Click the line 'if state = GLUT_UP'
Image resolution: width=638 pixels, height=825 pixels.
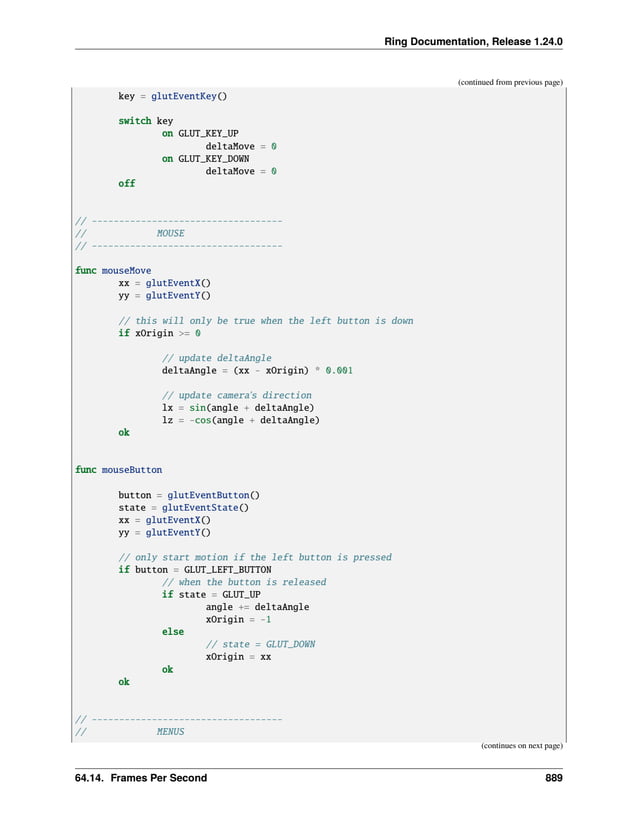211,595
